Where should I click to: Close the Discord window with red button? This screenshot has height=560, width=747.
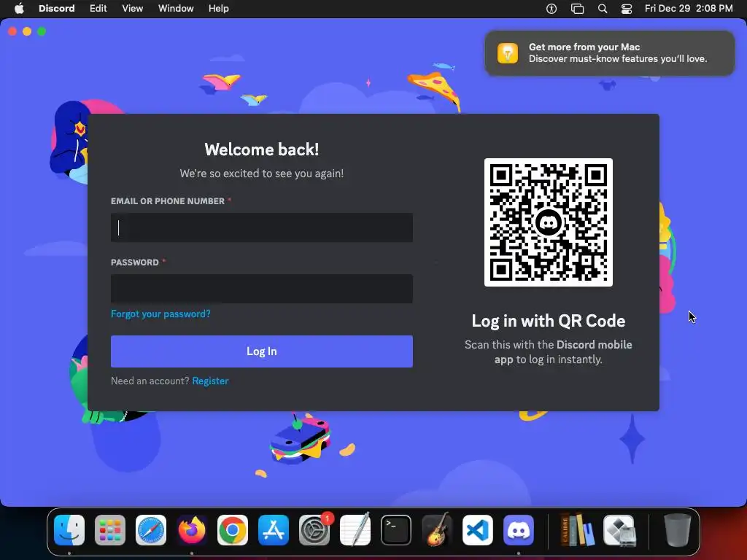coord(12,31)
